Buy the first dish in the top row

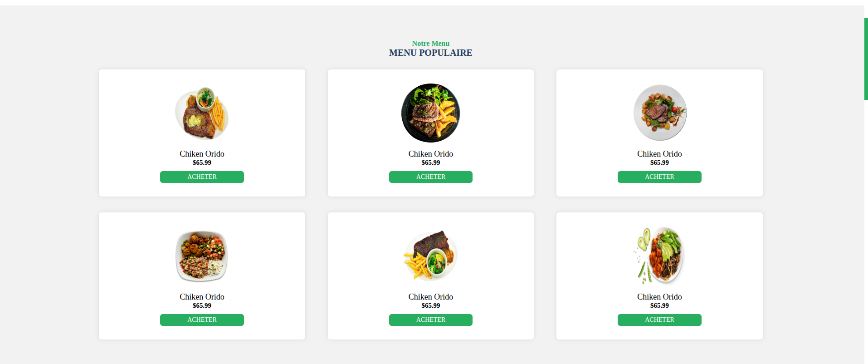coord(202,177)
